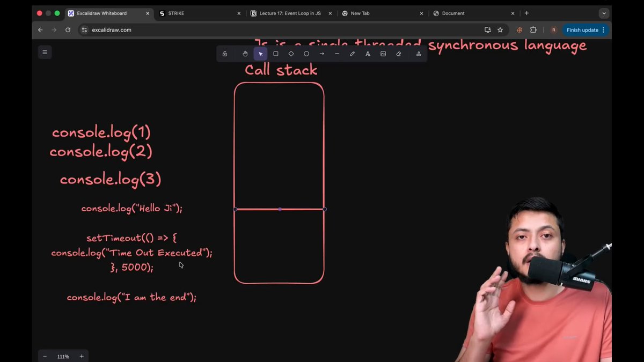This screenshot has height=362, width=644.
Task: Select the Arrow tool
Action: coord(321,54)
